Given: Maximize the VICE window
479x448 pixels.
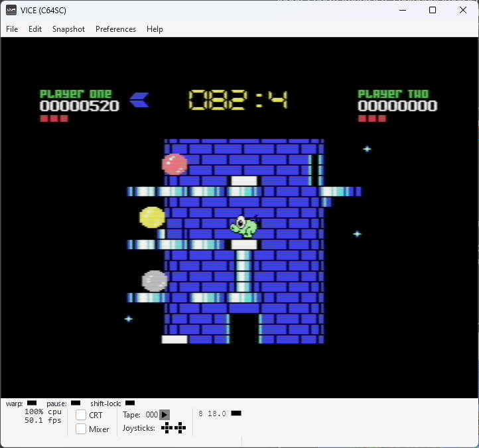Looking at the screenshot, I should pos(433,10).
